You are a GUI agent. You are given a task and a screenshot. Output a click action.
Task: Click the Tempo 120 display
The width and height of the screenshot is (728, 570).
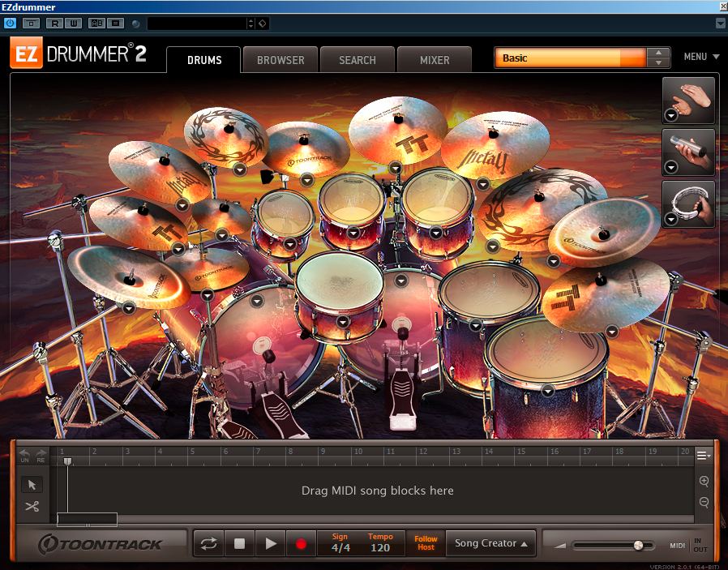(x=380, y=543)
